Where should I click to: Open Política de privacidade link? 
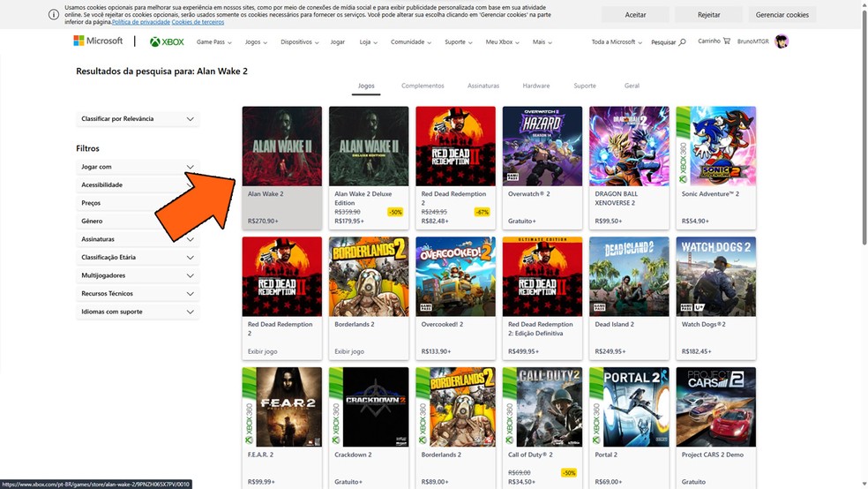tap(140, 22)
